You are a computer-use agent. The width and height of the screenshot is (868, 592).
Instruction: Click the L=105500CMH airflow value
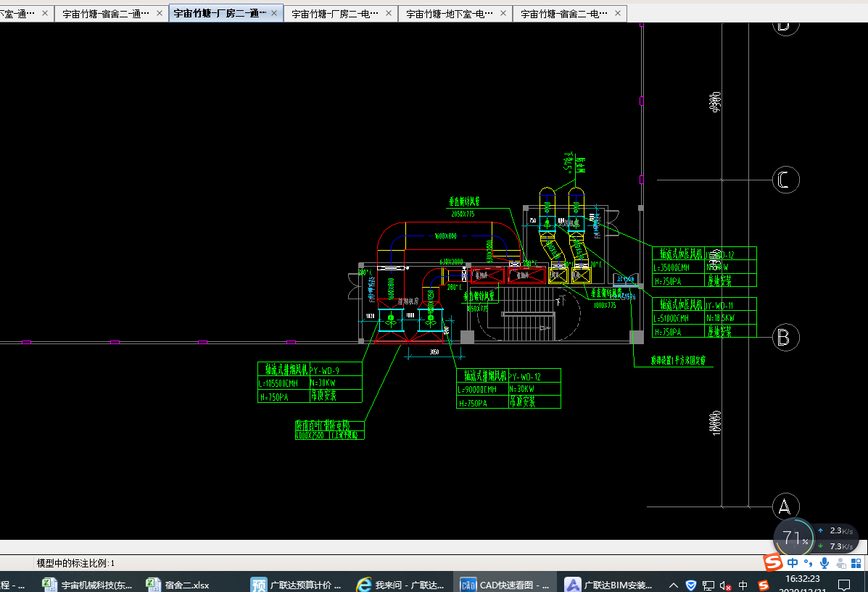278,383
